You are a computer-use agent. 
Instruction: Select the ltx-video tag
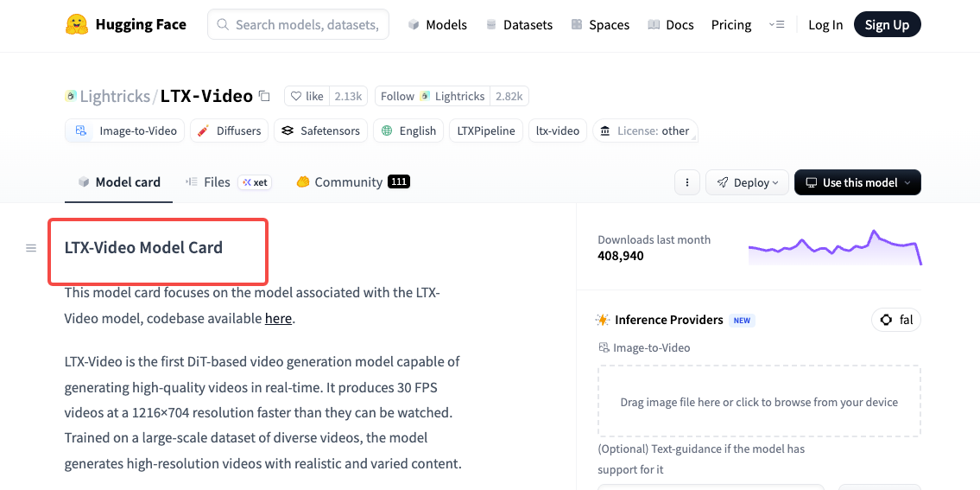[558, 130]
